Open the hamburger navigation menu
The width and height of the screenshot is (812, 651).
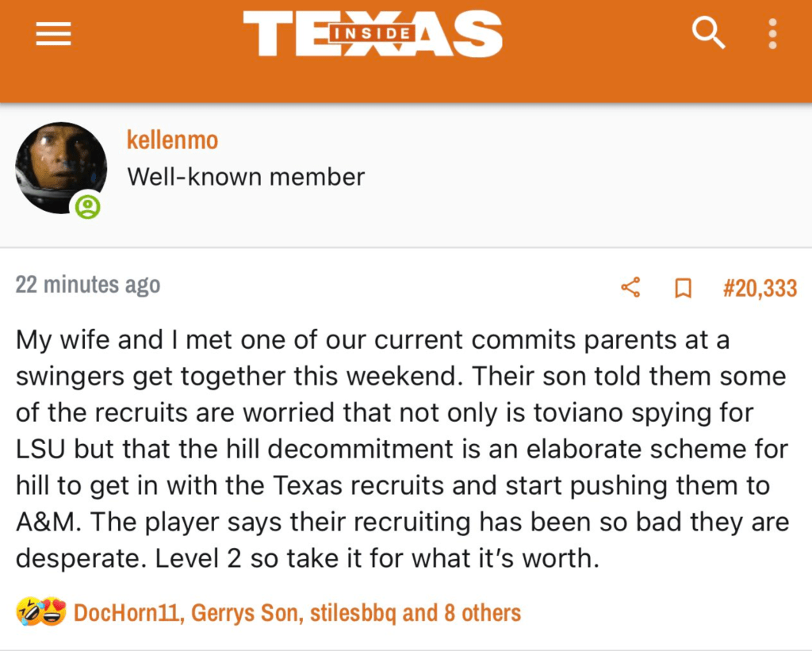pyautogui.click(x=54, y=33)
